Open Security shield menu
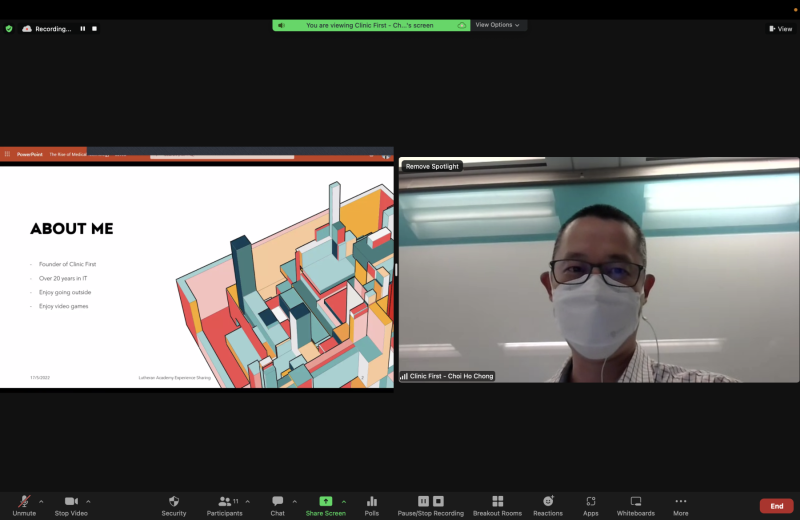 (174, 506)
